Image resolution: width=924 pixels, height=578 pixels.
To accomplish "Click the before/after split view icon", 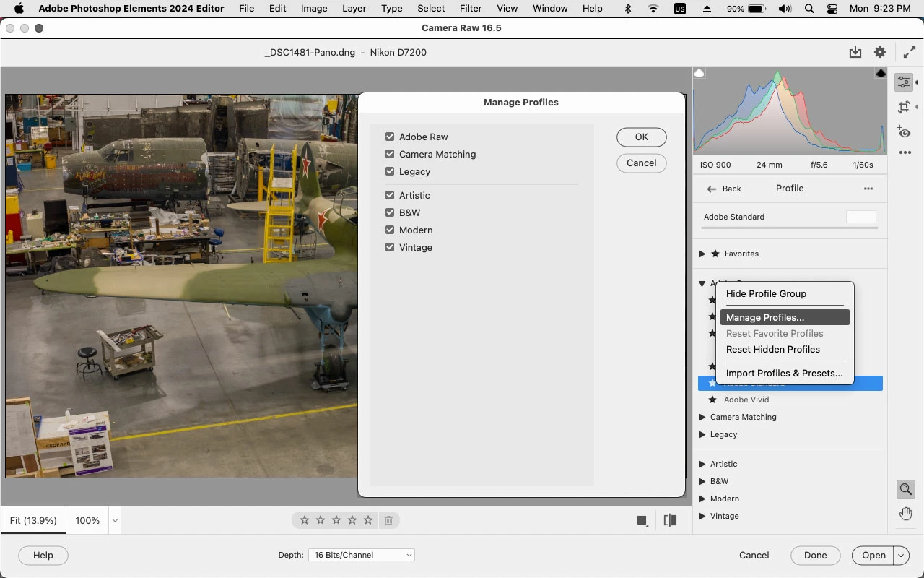I will (670, 520).
